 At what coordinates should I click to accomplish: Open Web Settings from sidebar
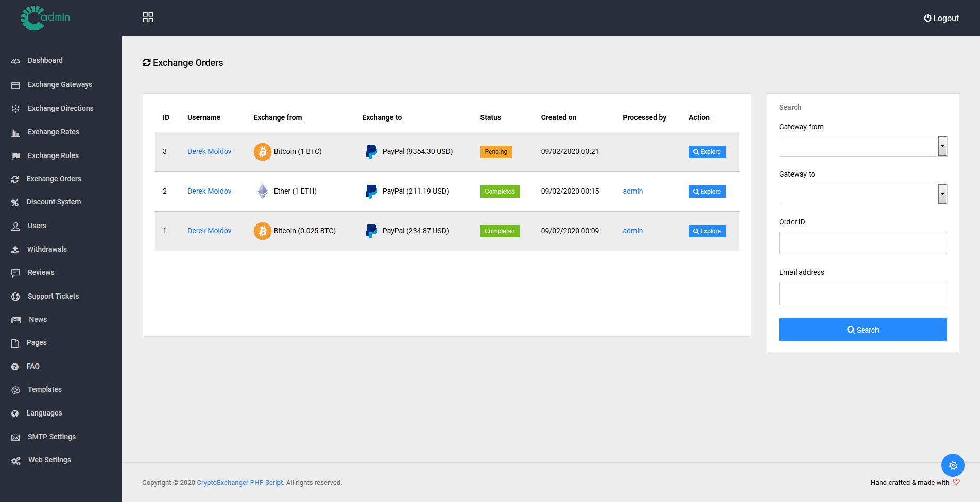point(49,460)
